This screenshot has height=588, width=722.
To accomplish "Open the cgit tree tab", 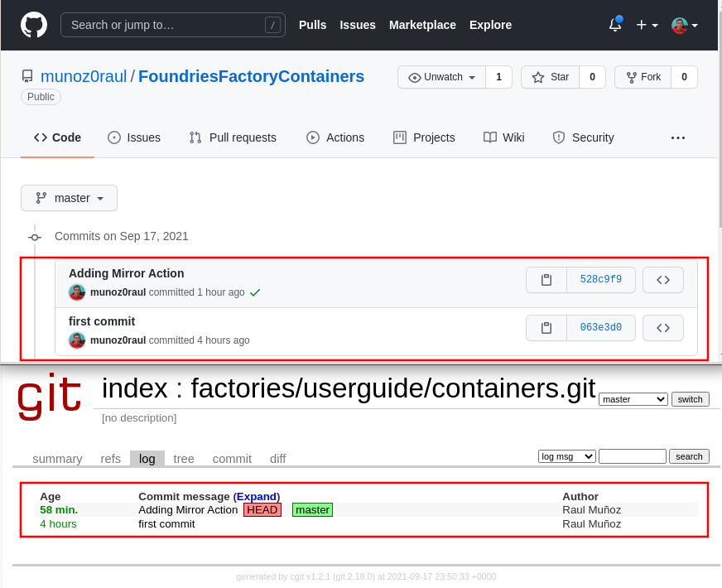I will pos(184,459).
